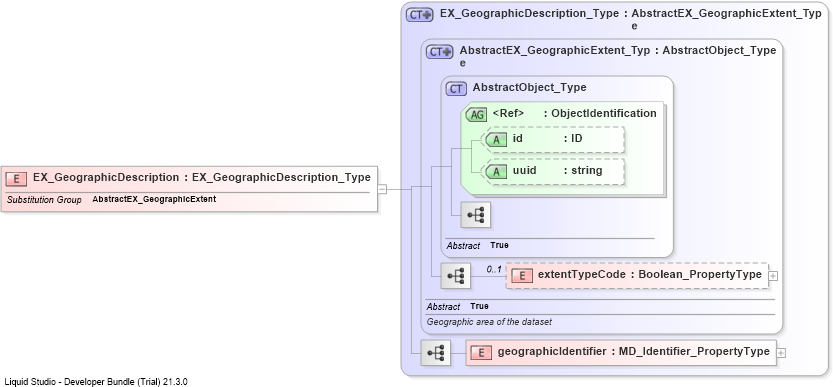Click the AbstractObject_Type title
This screenshot has height=387, width=833.
click(530, 87)
